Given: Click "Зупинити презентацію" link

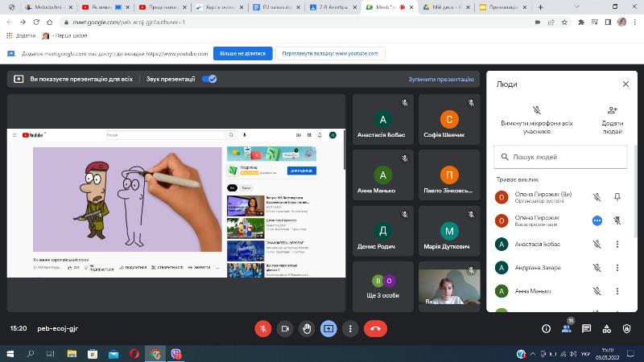Looking at the screenshot, I should [x=440, y=80].
